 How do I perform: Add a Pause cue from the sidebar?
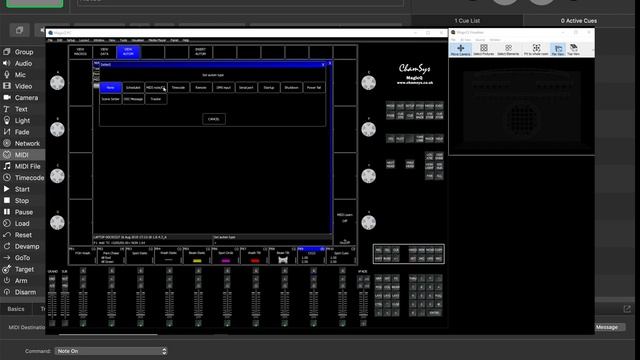[18, 212]
